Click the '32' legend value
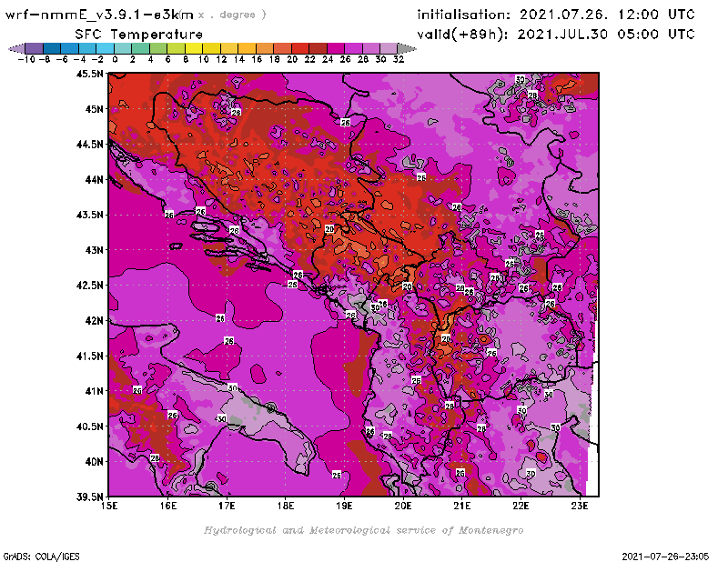The height and width of the screenshot is (562, 728). coord(399,59)
